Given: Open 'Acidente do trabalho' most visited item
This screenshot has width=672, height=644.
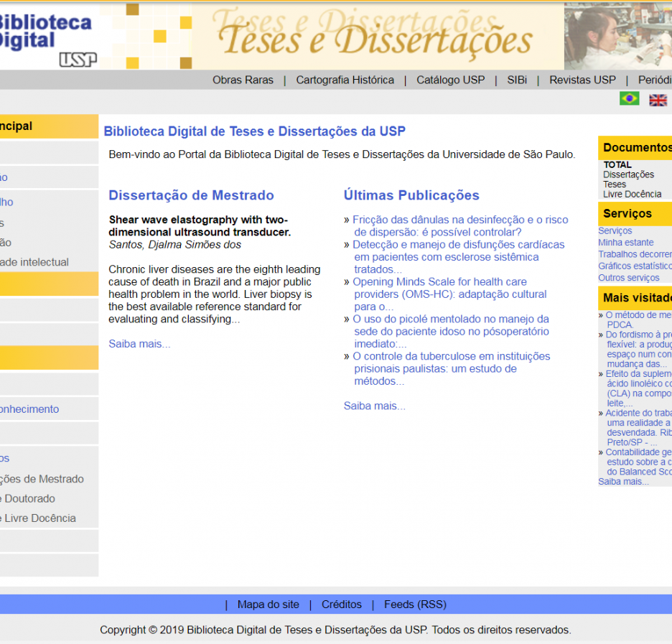Looking at the screenshot, I should [x=638, y=428].
